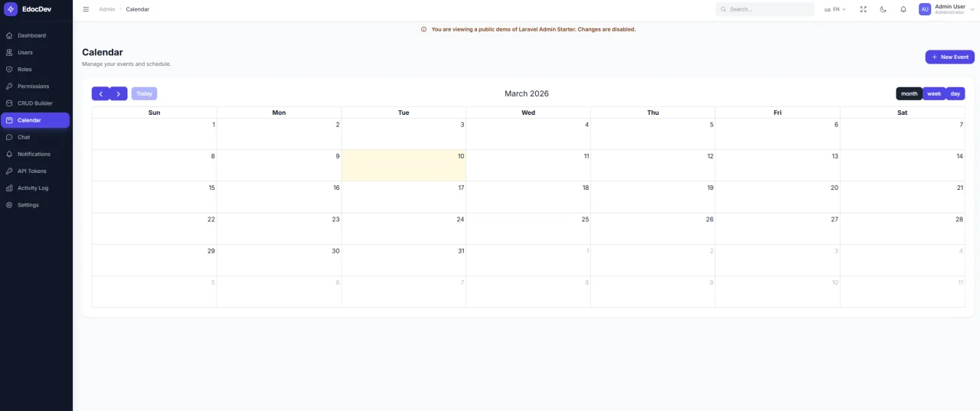The width and height of the screenshot is (980, 411).
Task: Switch to month view
Action: click(x=909, y=93)
